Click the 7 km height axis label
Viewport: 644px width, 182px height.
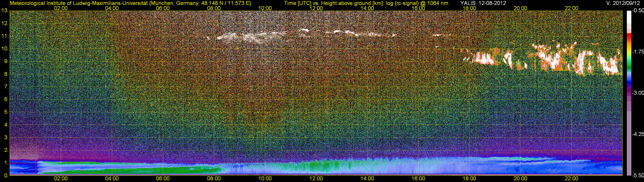pyautogui.click(x=6, y=87)
